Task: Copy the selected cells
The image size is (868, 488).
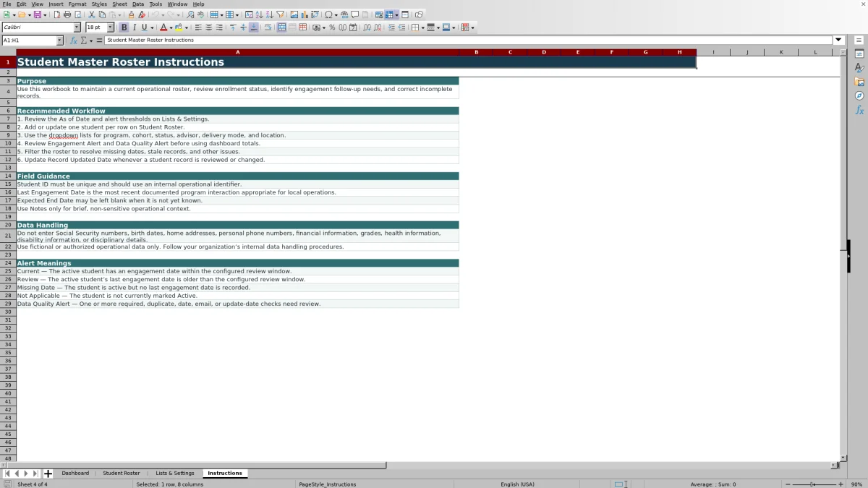Action: (102, 14)
